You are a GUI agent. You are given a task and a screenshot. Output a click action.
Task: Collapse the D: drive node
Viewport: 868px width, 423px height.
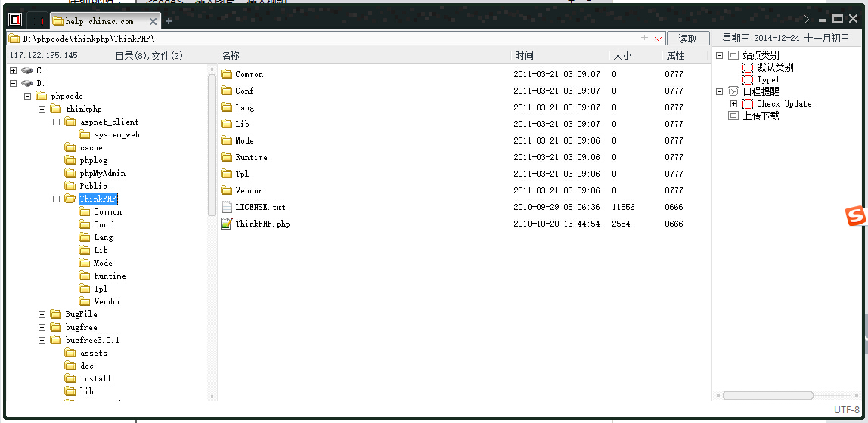coord(14,84)
